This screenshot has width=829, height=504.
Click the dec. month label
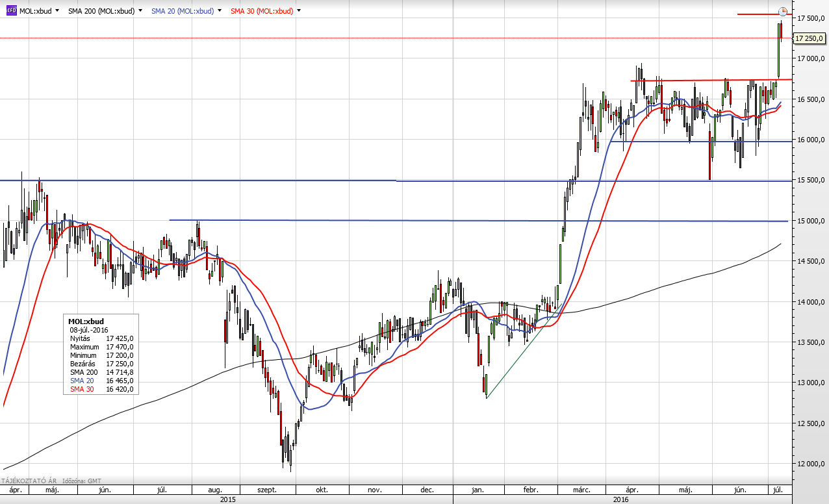[427, 490]
